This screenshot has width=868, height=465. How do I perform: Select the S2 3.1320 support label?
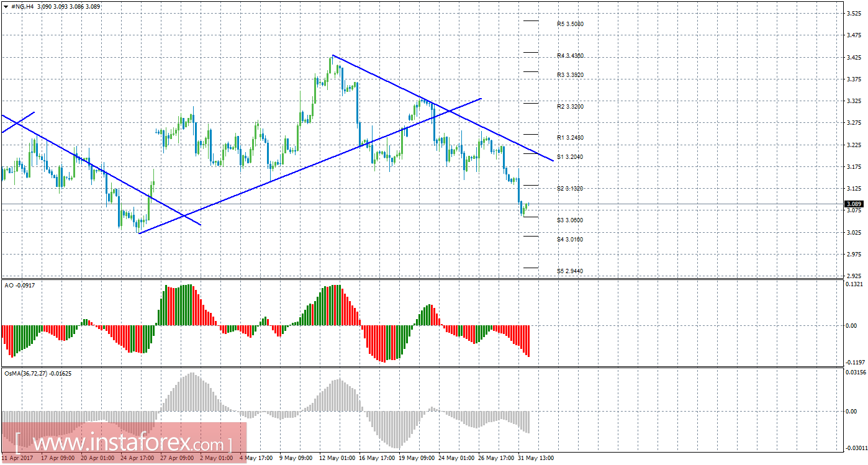pyautogui.click(x=570, y=189)
